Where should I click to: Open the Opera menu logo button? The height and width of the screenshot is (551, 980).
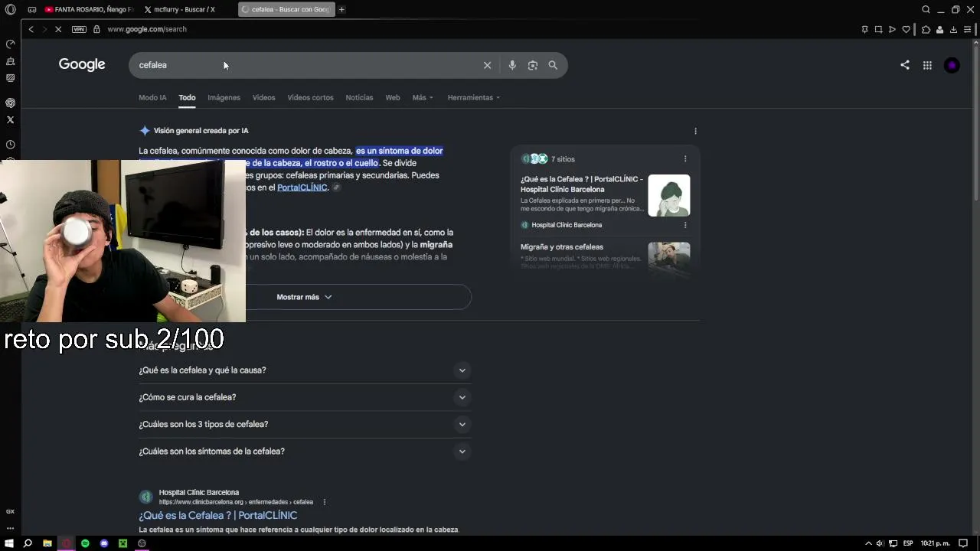(x=11, y=9)
